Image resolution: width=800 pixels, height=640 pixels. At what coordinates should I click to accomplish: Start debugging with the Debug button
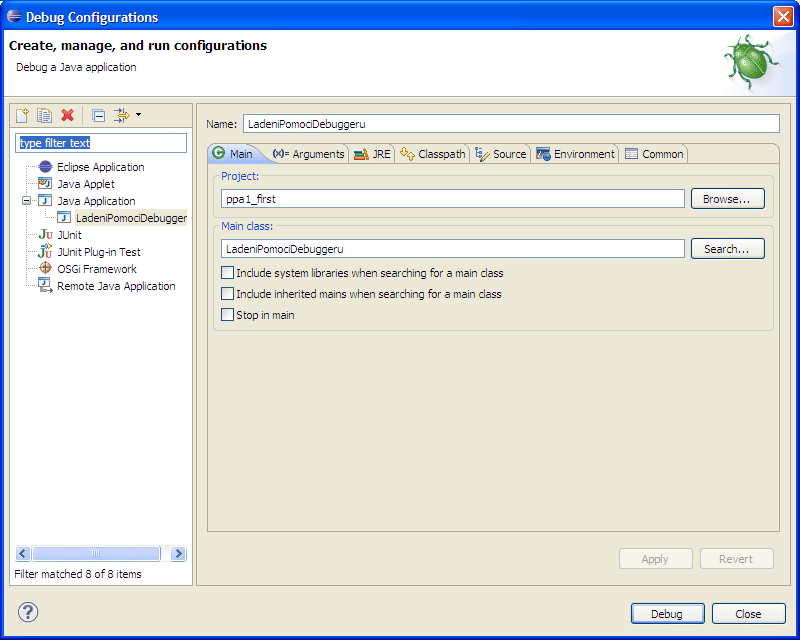(667, 613)
